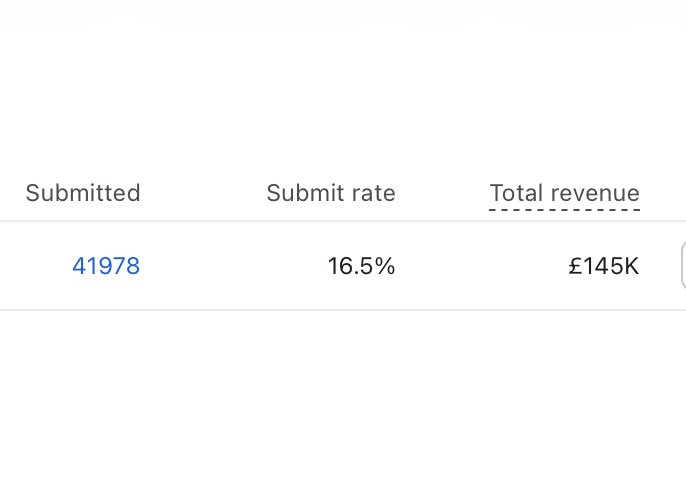Click the partially visible button after £145K
This screenshot has width=686, height=496.
click(x=683, y=266)
